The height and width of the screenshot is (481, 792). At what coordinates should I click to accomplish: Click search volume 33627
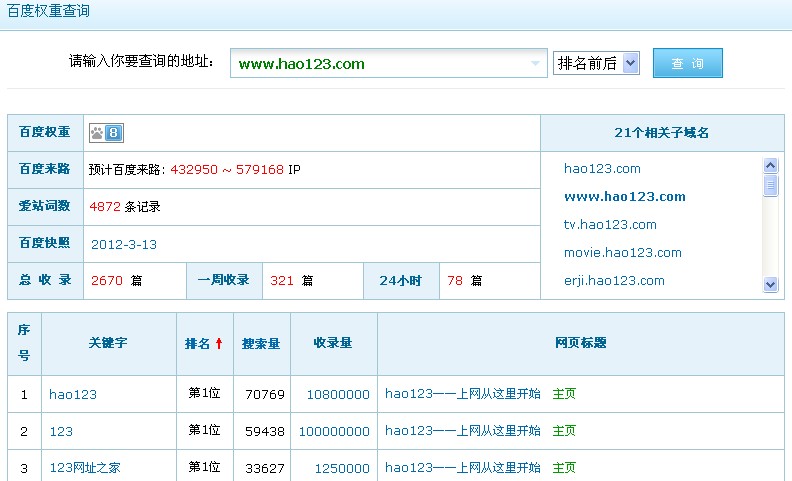pos(265,468)
